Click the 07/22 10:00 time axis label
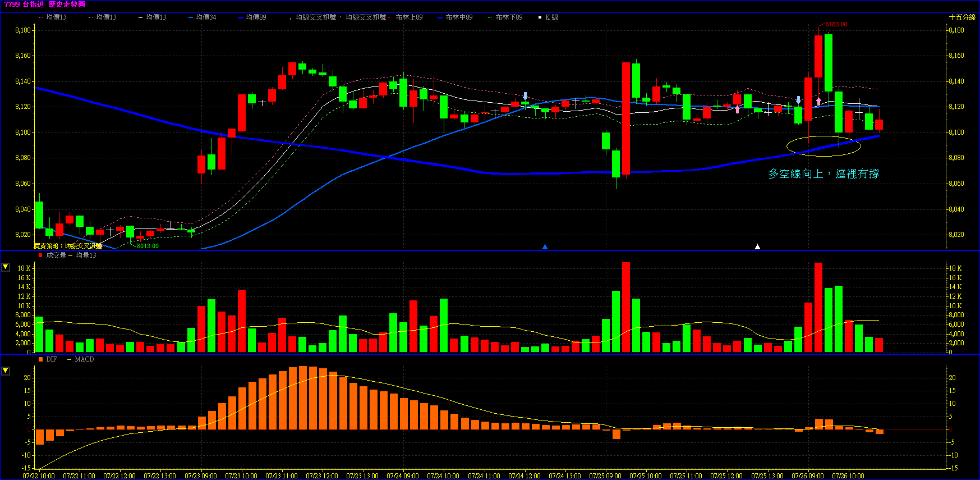This screenshot has width=980, height=480. (39, 476)
